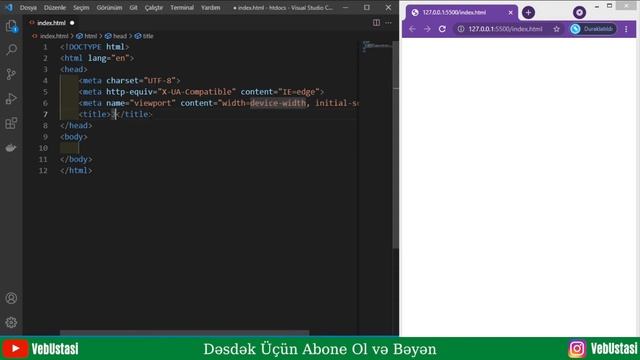
Task: Open a new browser tab
Action: [x=528, y=13]
